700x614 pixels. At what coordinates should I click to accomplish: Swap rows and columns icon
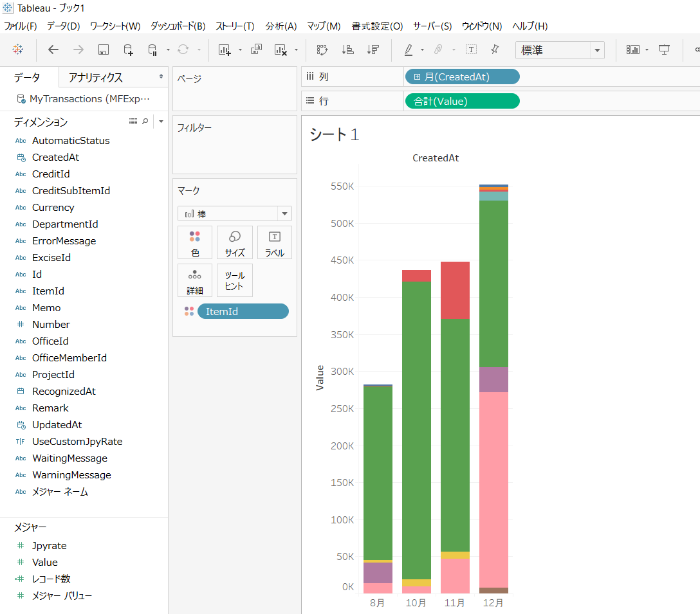[322, 50]
